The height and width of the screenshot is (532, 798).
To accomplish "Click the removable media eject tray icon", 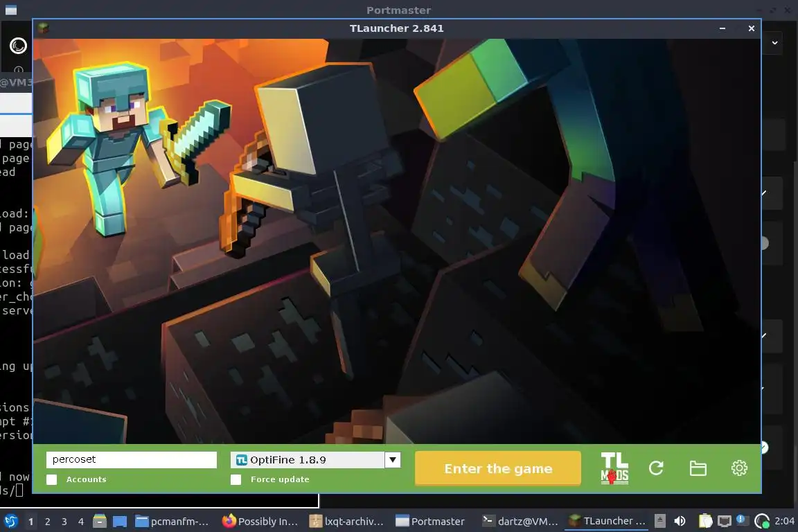I will pos(660,521).
